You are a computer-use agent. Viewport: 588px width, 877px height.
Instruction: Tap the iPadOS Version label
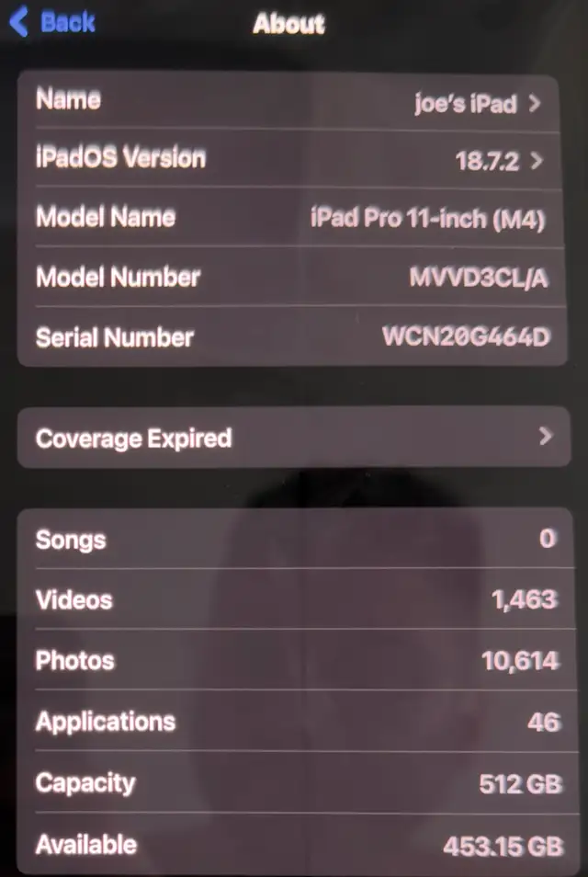(120, 157)
